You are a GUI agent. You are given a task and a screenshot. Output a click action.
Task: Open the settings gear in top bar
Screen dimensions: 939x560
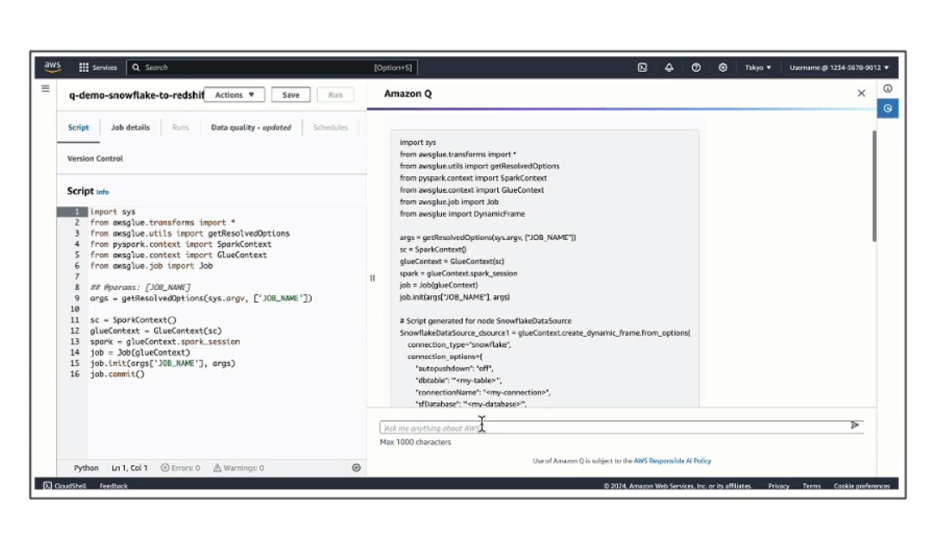pos(723,68)
